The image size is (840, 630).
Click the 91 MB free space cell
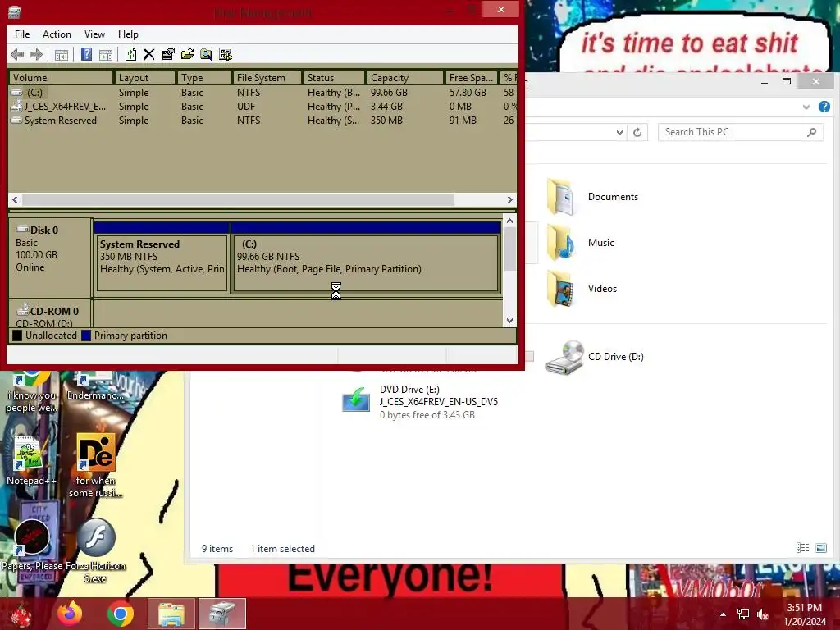463,121
